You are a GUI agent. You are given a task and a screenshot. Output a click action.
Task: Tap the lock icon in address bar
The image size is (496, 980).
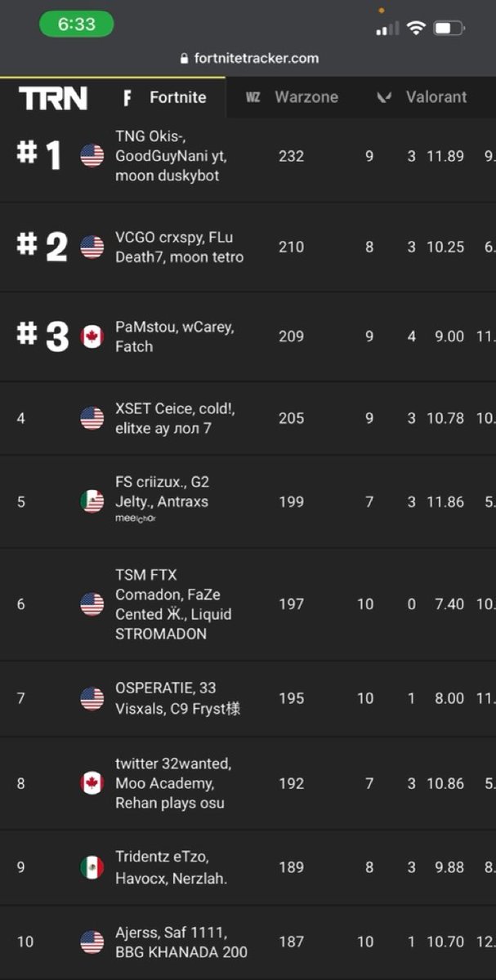[184, 59]
